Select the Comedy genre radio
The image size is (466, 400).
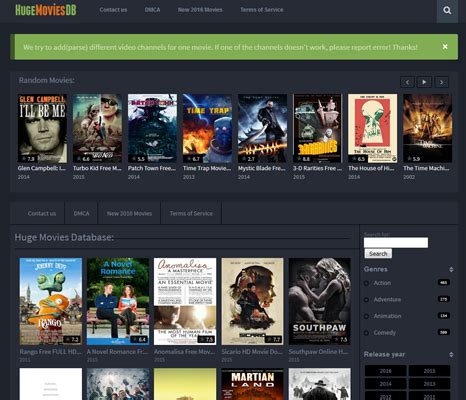click(x=366, y=333)
